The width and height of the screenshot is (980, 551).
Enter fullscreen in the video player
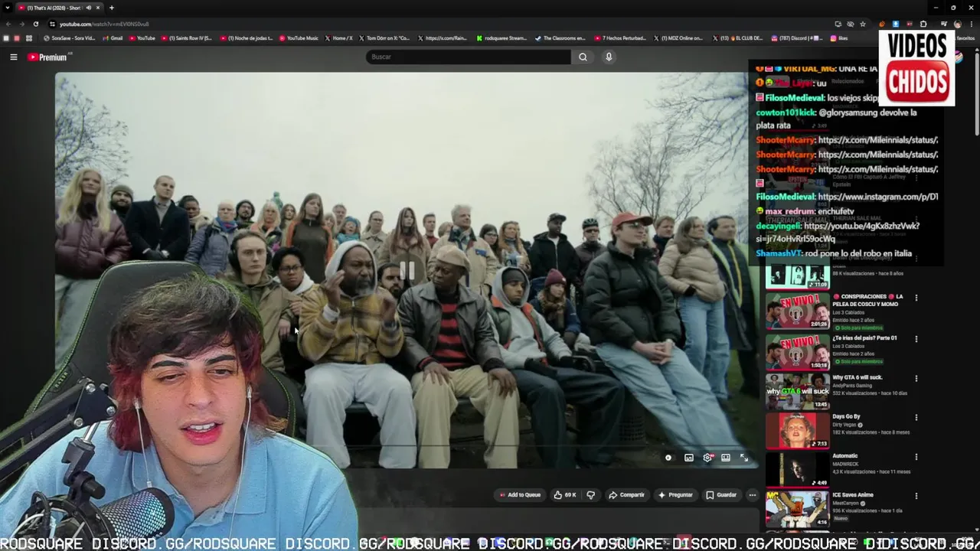[743, 458]
